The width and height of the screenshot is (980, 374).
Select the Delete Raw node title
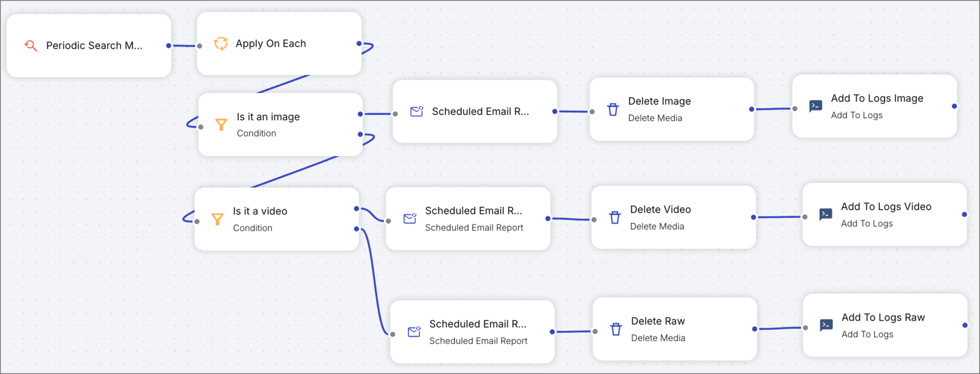pyautogui.click(x=658, y=321)
